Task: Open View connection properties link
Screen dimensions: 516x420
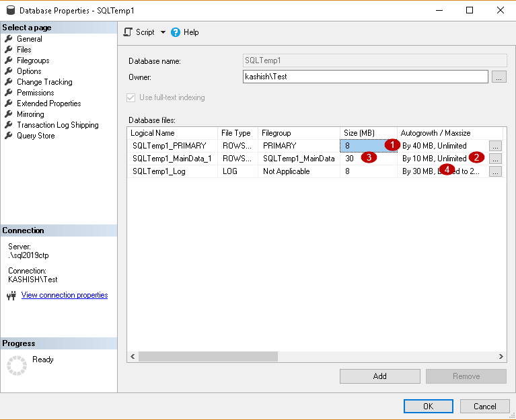Action: click(65, 295)
